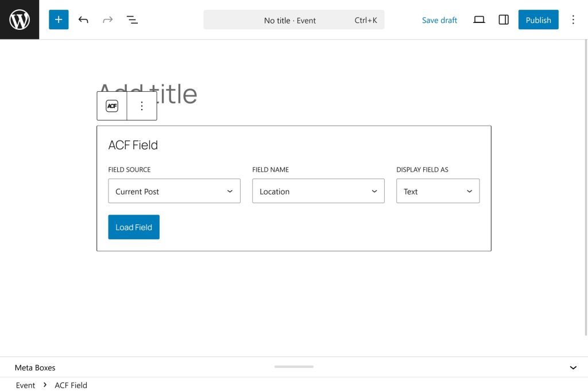The height and width of the screenshot is (392, 588).
Task: Click the Undo arrow icon
Action: [83, 20]
